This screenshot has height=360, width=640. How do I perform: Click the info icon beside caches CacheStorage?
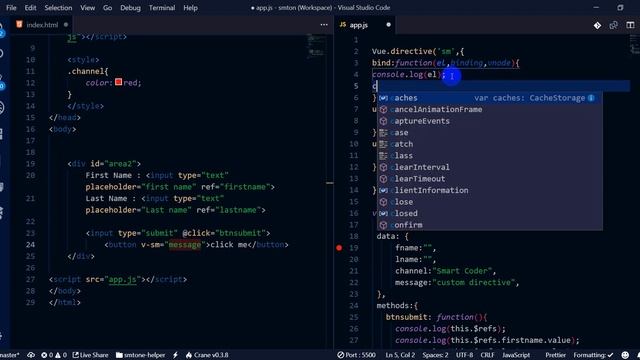click(591, 98)
